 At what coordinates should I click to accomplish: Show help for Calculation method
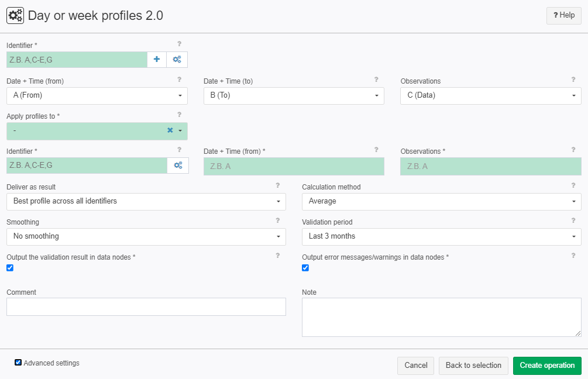coord(573,185)
